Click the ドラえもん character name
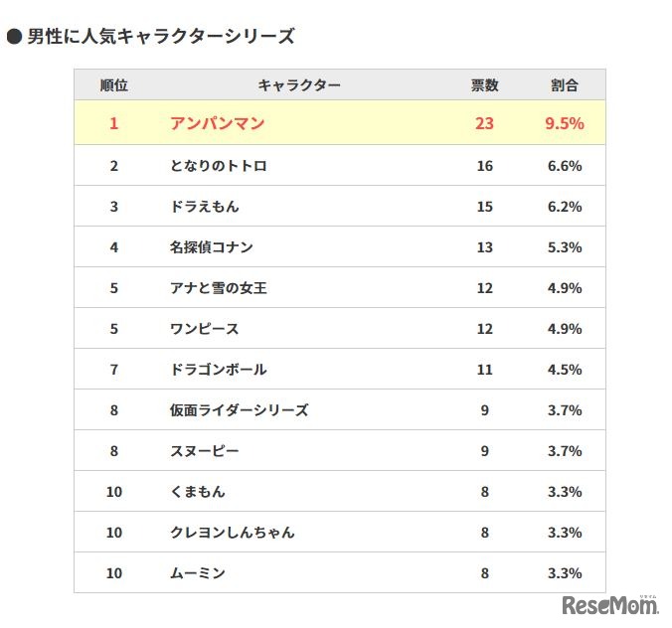Screen dimensions: 672x628 coord(204,207)
